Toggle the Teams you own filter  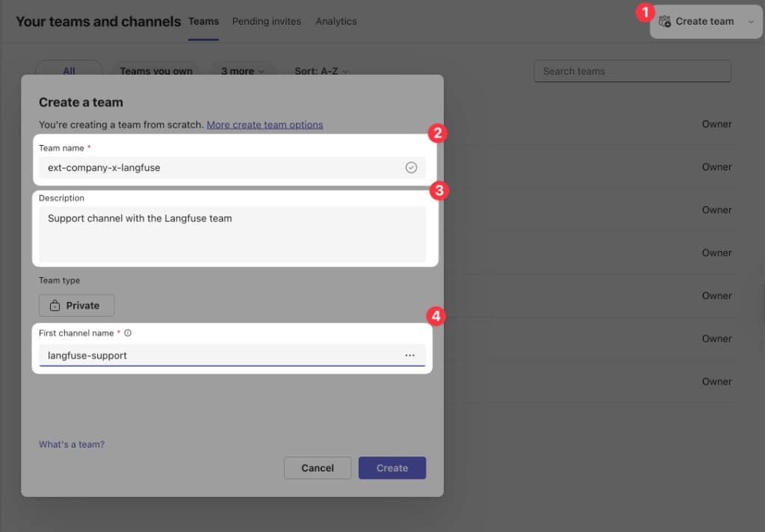156,71
